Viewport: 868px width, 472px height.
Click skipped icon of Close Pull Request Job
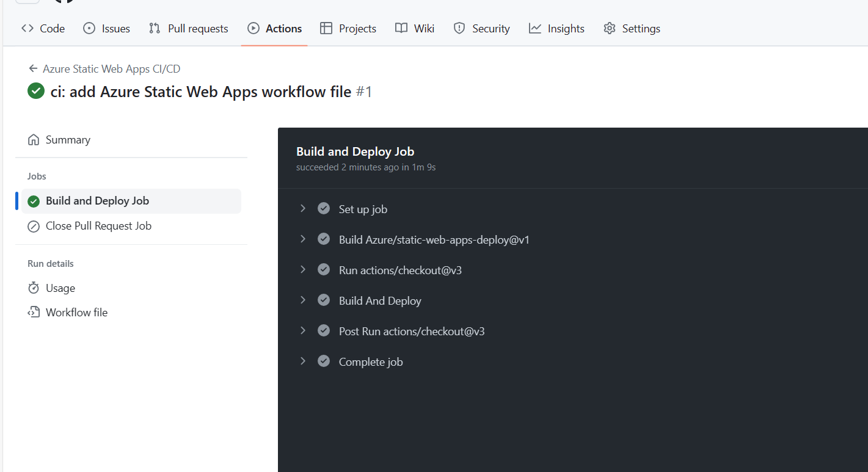[x=34, y=227]
